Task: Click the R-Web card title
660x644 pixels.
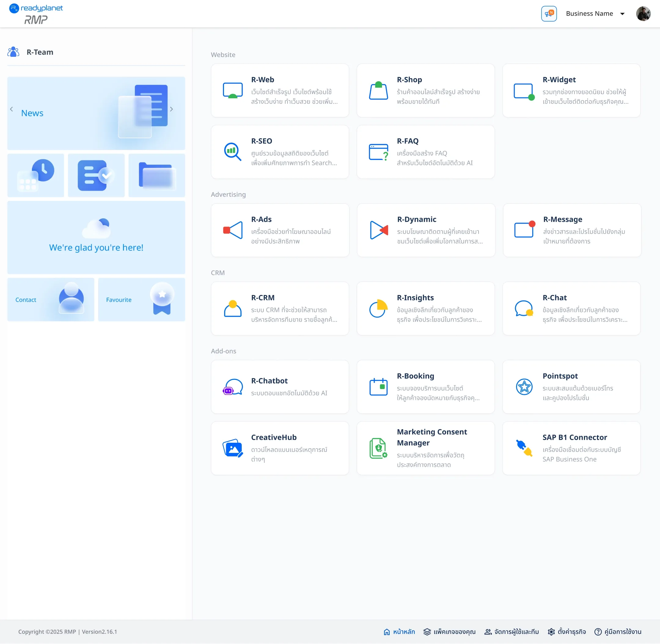Action: click(263, 79)
